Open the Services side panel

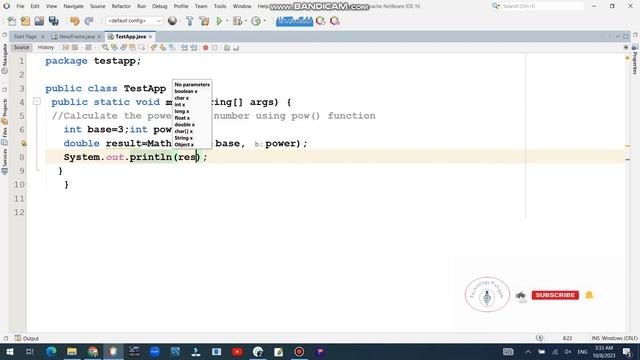(4, 161)
